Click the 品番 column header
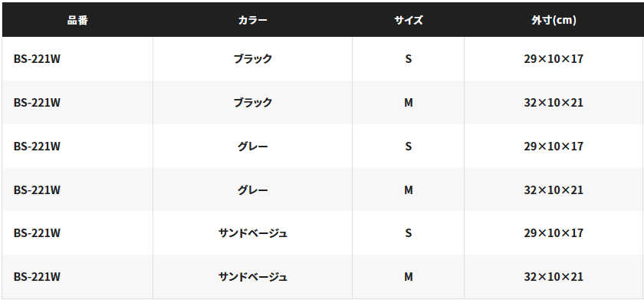 click(x=77, y=20)
